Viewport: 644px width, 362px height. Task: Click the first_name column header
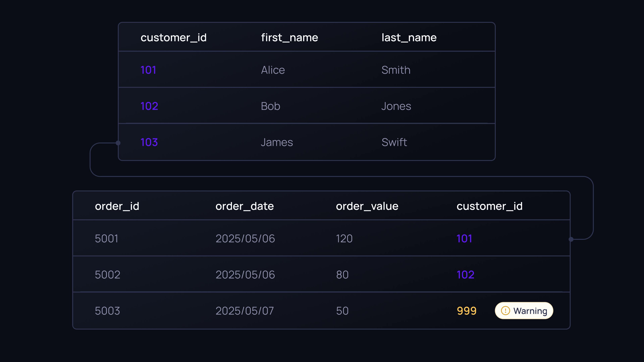click(x=289, y=38)
